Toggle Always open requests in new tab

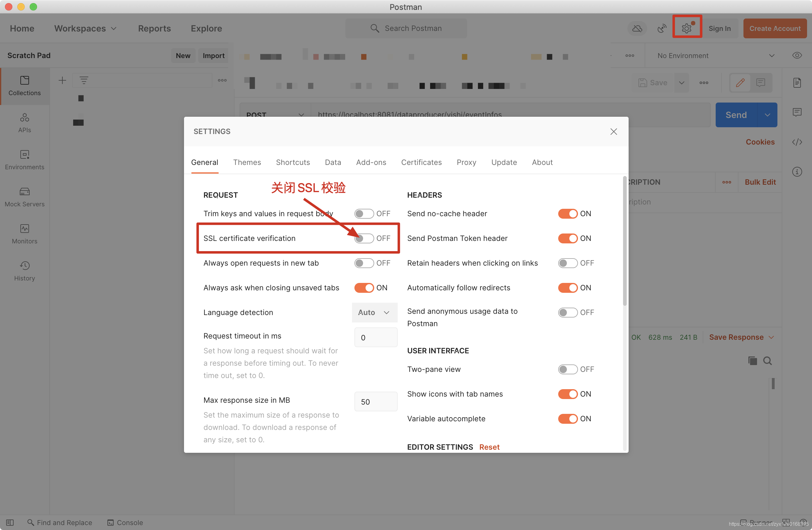point(364,263)
